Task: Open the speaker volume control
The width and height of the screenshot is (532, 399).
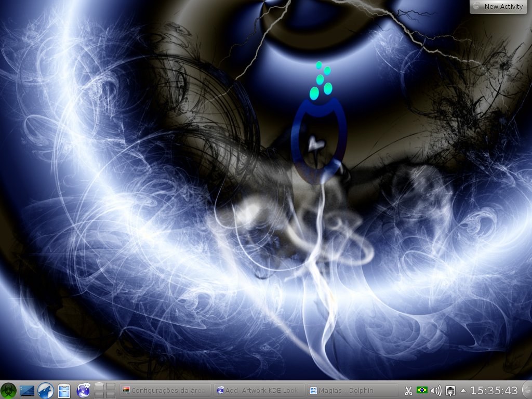Action: click(x=436, y=391)
